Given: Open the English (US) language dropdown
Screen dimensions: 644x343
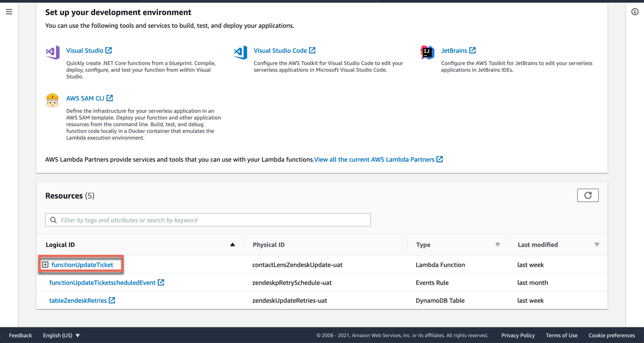Looking at the screenshot, I should pyautogui.click(x=61, y=335).
